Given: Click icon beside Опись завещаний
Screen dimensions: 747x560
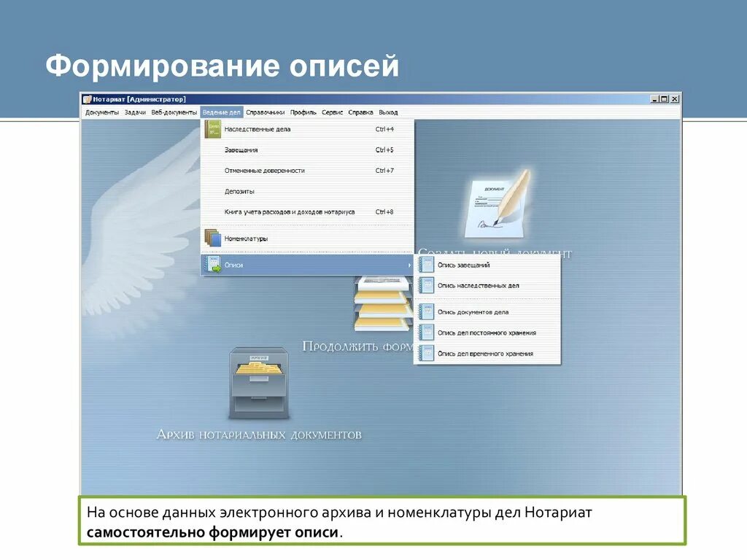Looking at the screenshot, I should (x=426, y=265).
